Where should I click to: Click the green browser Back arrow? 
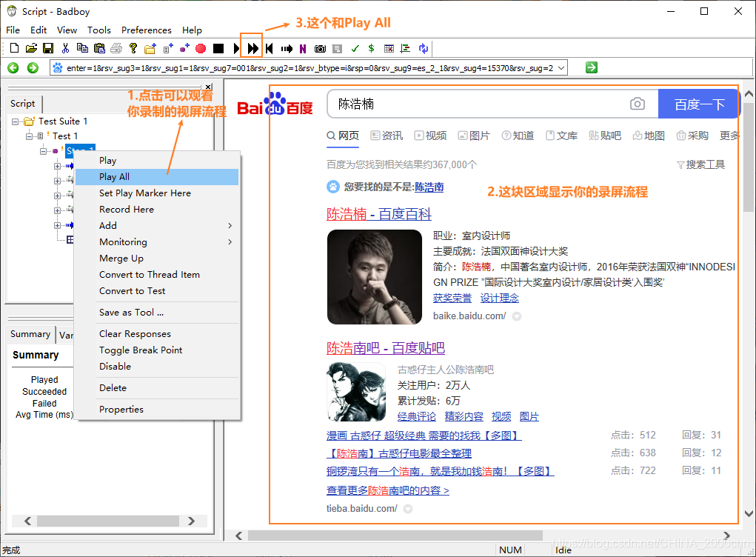click(x=13, y=68)
